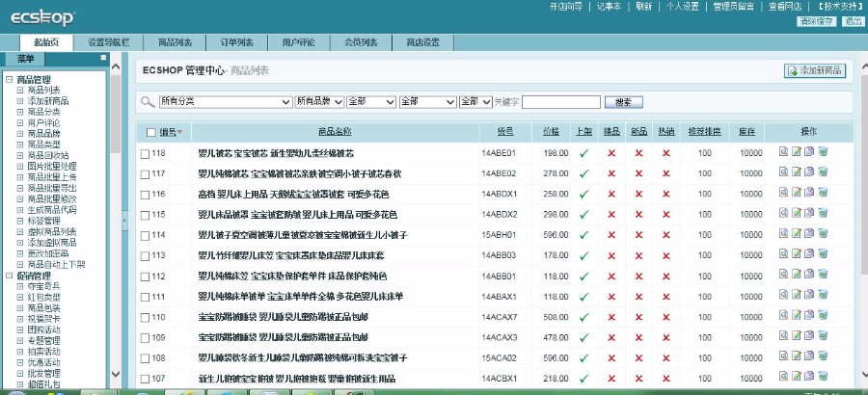Open the widest 全部 dropdown in the filter bar
Screen dimensions: 868x395
coord(427,102)
